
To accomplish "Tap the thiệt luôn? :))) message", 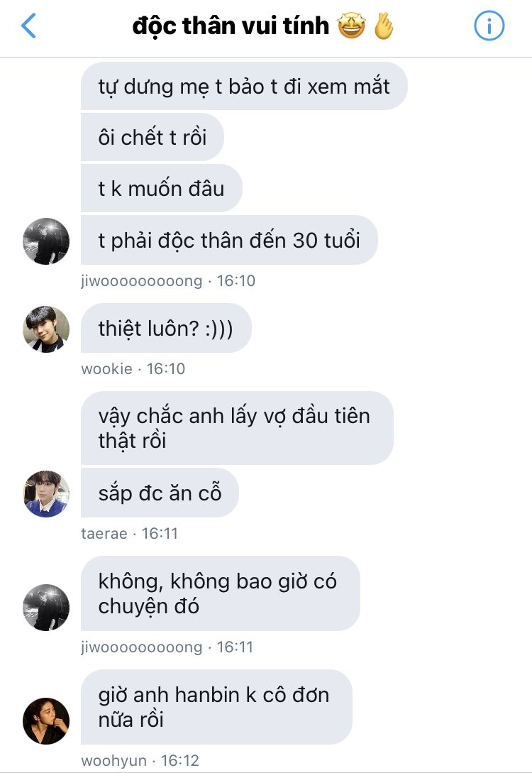I will tap(166, 328).
